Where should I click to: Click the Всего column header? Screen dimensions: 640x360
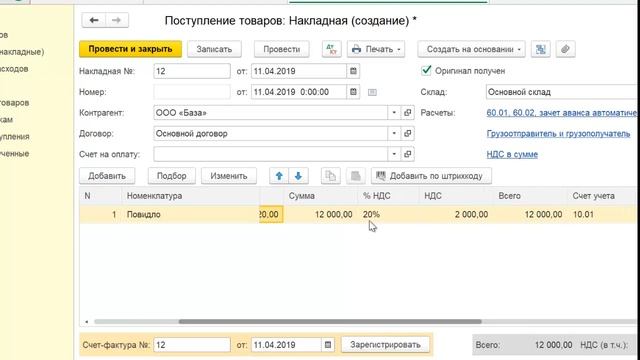pos(530,196)
